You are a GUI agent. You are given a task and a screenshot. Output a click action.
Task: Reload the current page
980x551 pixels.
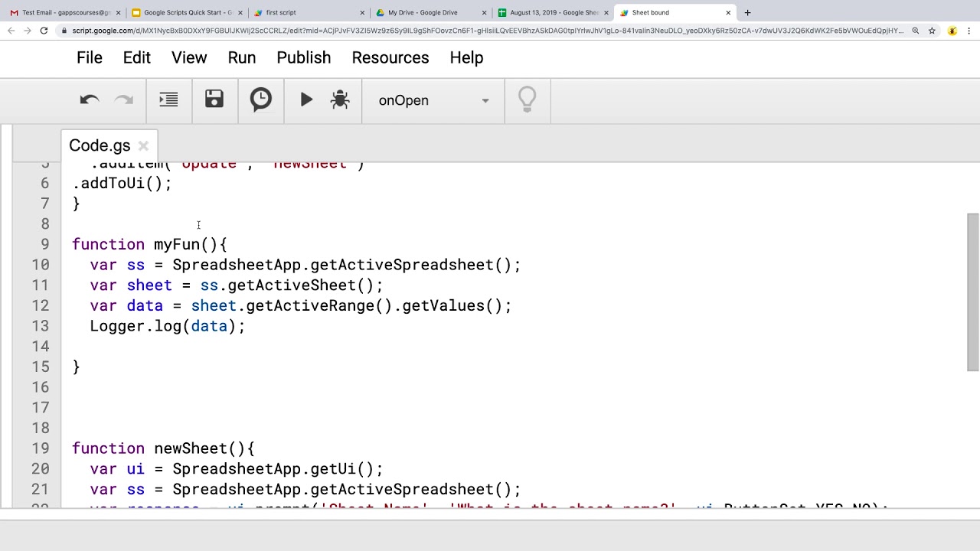click(x=44, y=31)
